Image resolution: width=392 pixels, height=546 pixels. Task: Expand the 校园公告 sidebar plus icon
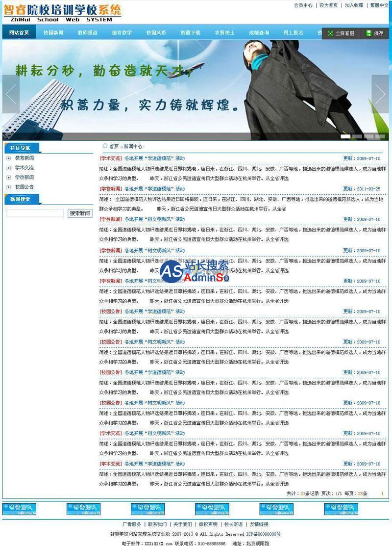pyautogui.click(x=8, y=187)
